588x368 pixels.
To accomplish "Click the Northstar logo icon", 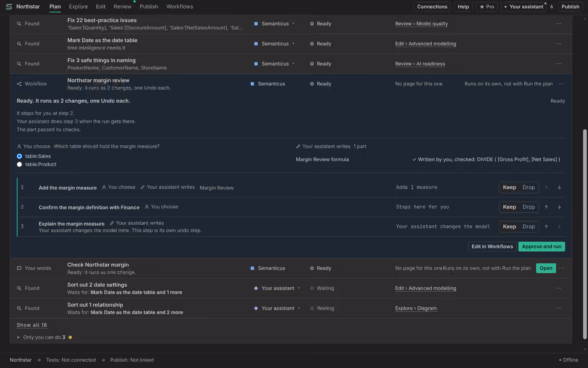I will (9, 7).
